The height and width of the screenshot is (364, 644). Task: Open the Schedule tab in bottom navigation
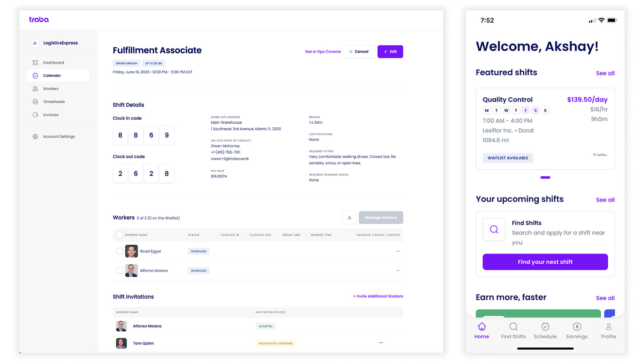tap(545, 326)
